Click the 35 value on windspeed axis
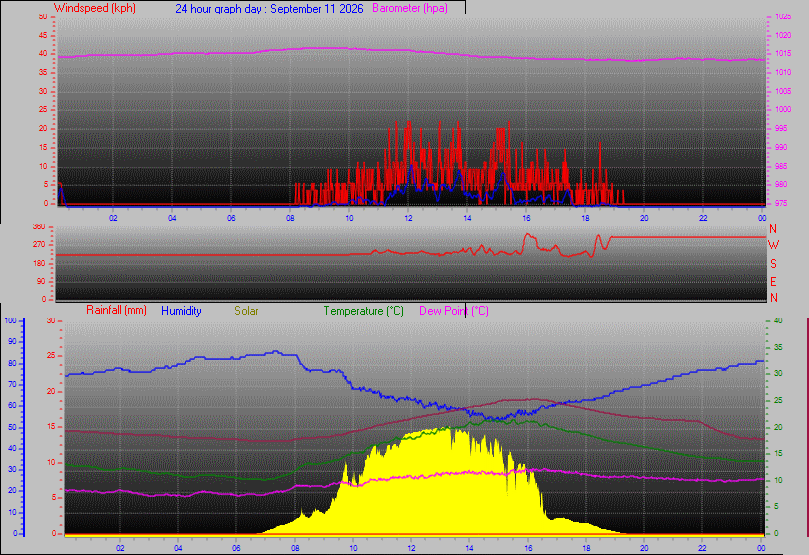The image size is (809, 555). [43, 72]
